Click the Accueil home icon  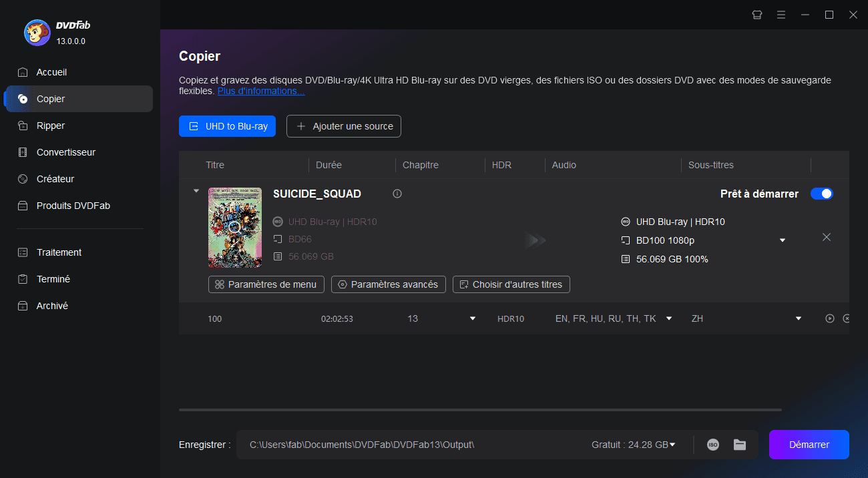23,72
